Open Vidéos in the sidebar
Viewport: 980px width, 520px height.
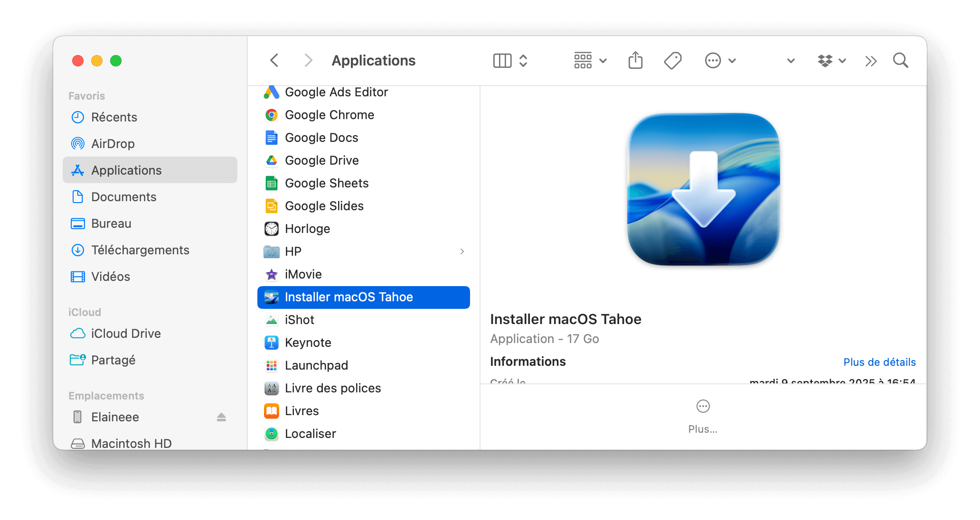point(150,277)
